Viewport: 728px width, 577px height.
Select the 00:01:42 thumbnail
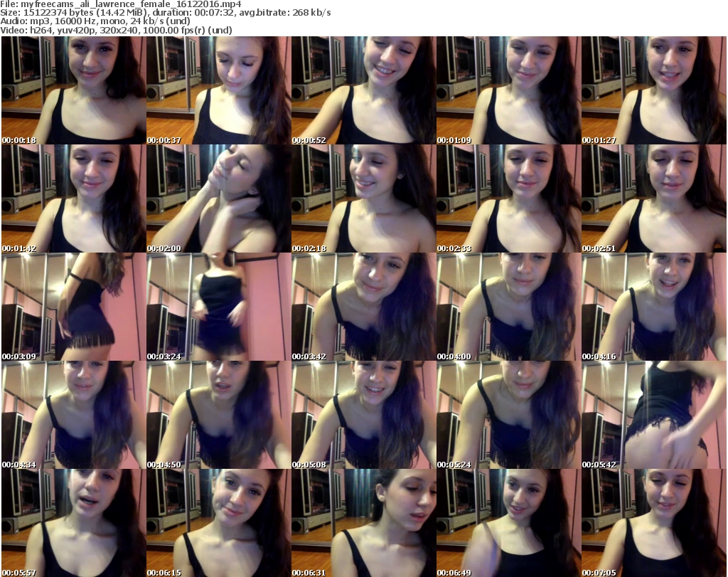coord(73,198)
